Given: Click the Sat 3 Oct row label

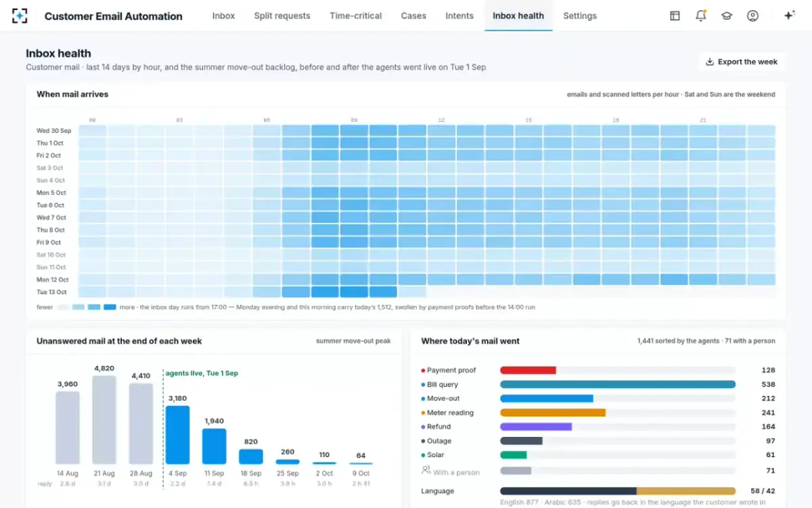Looking at the screenshot, I should (x=50, y=168).
